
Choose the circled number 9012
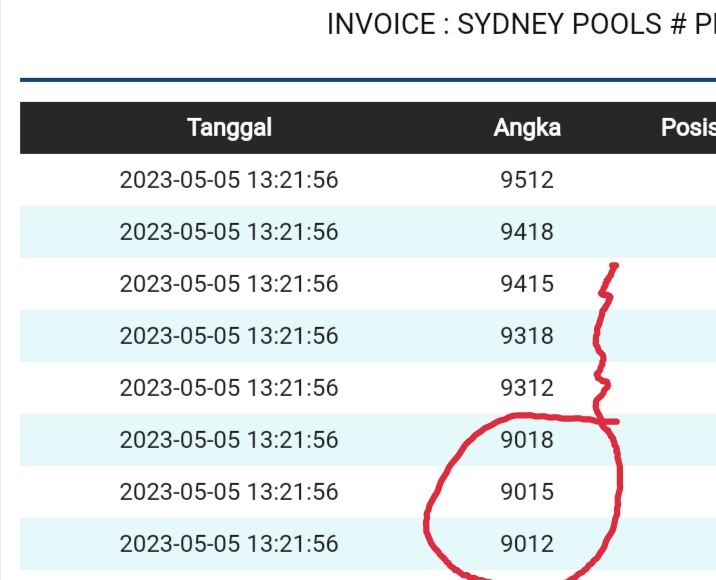pos(527,544)
